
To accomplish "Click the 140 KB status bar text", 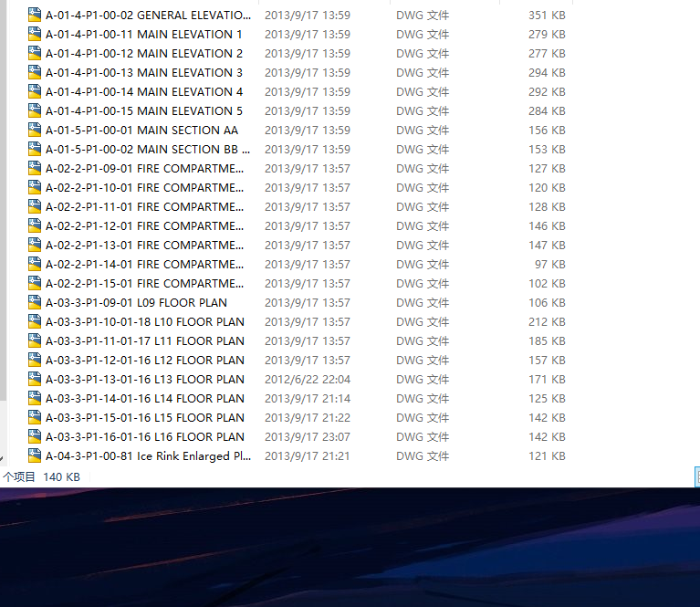I will click(x=62, y=477).
